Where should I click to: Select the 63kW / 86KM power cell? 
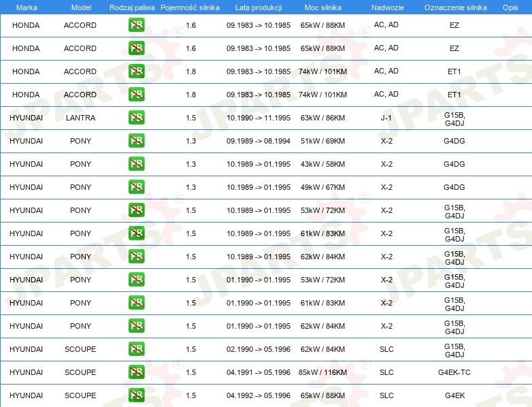click(322, 118)
